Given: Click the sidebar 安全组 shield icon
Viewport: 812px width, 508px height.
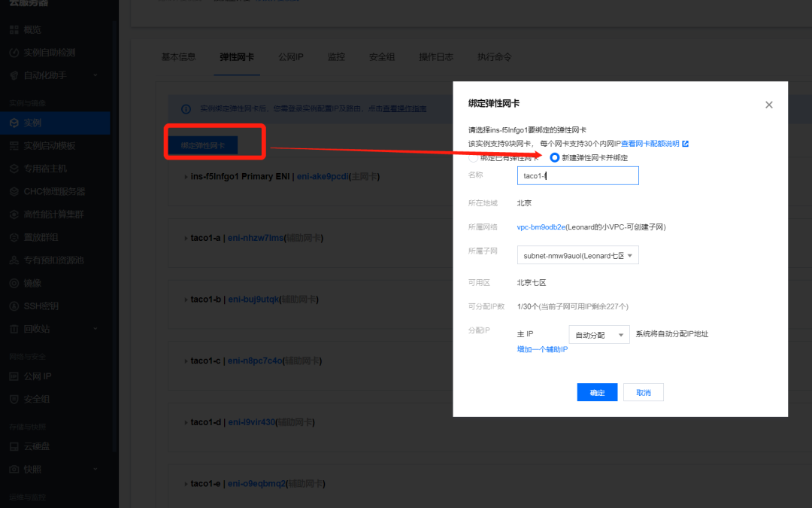Looking at the screenshot, I should [14, 399].
